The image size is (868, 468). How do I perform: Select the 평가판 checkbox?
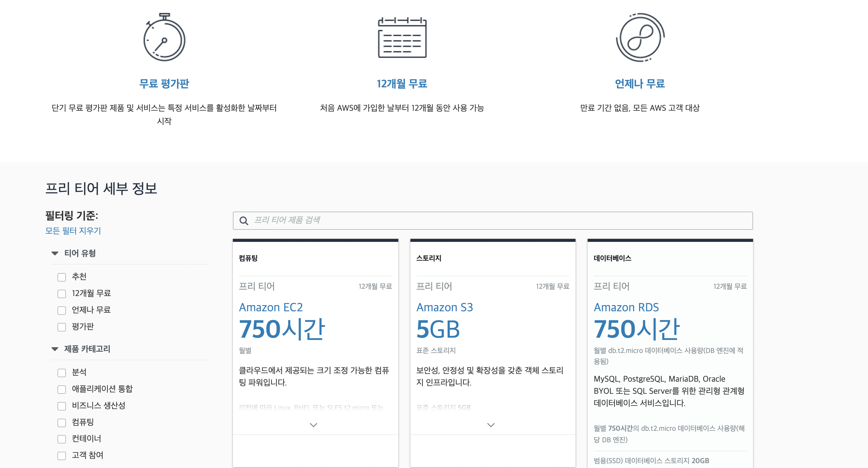62,327
